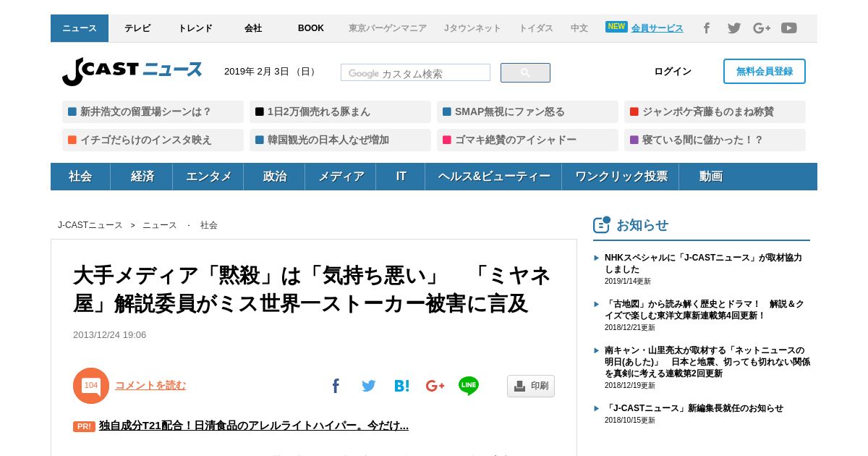Open the メディア category menu
This screenshot has height=456, width=868.
[x=341, y=177]
